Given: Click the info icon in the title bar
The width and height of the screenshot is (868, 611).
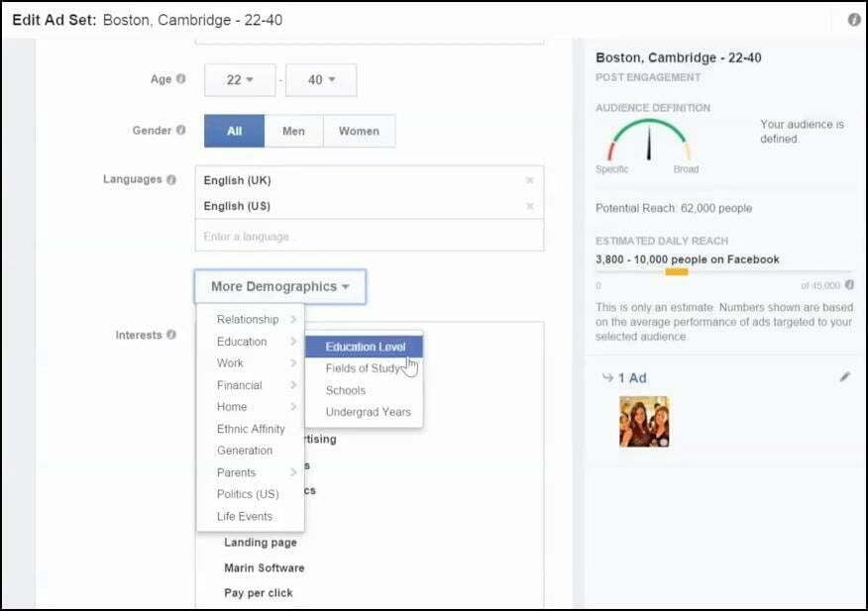Looking at the screenshot, I should click(x=854, y=20).
